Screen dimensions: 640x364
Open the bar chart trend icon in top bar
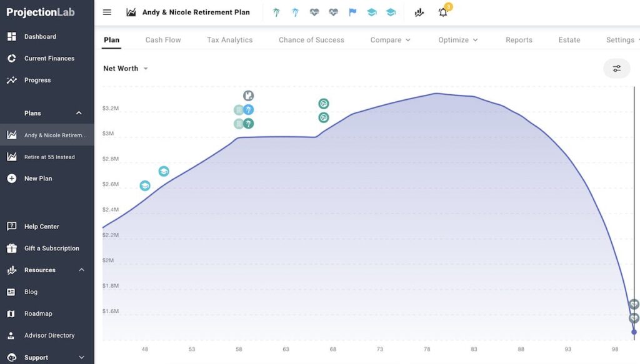pos(419,12)
